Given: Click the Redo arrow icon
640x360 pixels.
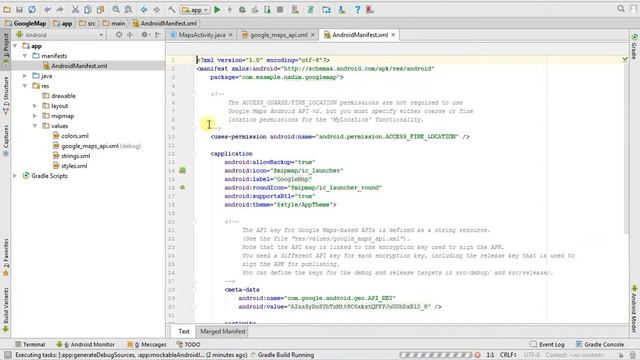Looking at the screenshot, I should [60, 9].
